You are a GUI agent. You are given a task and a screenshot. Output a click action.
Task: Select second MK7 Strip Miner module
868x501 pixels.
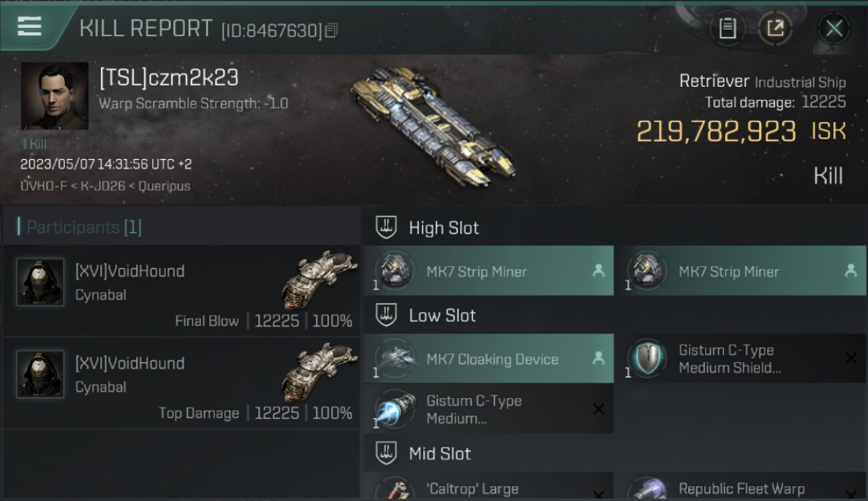coord(740,271)
